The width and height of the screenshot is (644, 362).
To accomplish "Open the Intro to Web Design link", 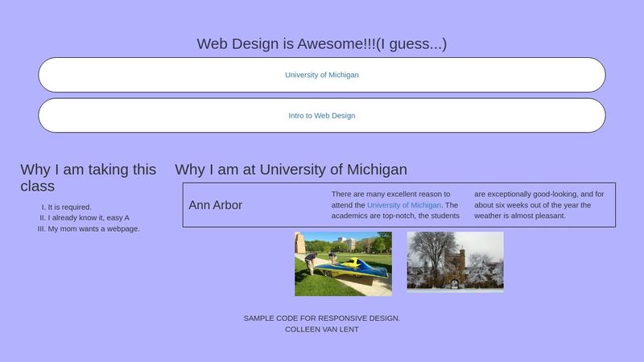I will point(321,115).
